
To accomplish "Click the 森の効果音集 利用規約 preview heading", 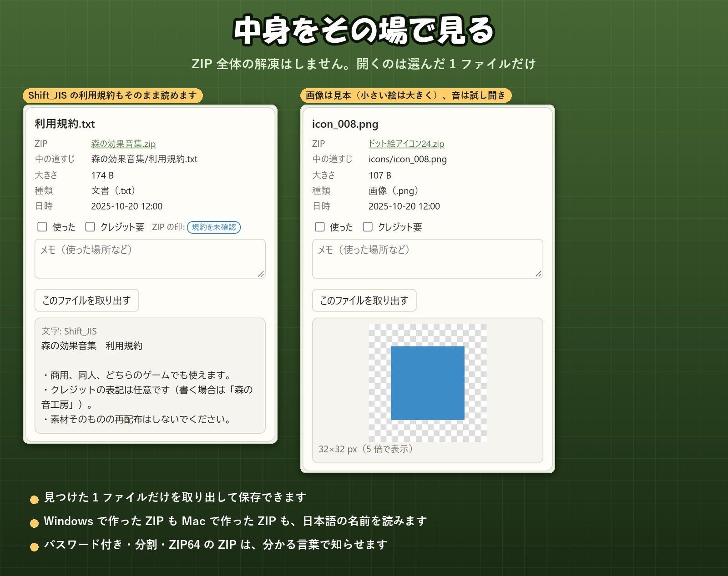I will [92, 346].
